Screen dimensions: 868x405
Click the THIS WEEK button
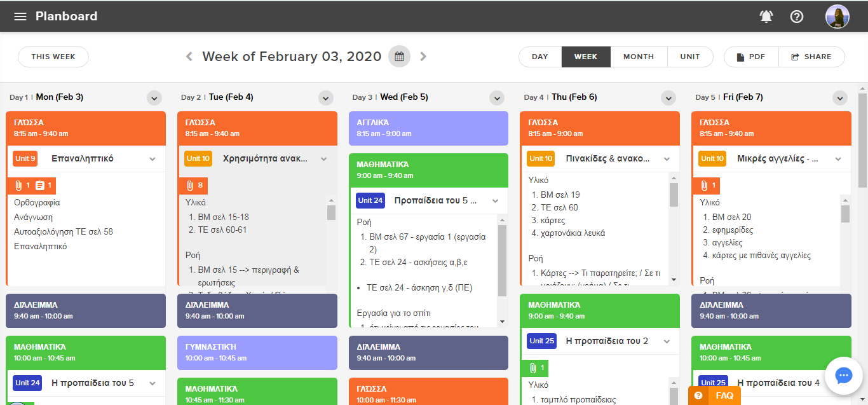click(53, 57)
